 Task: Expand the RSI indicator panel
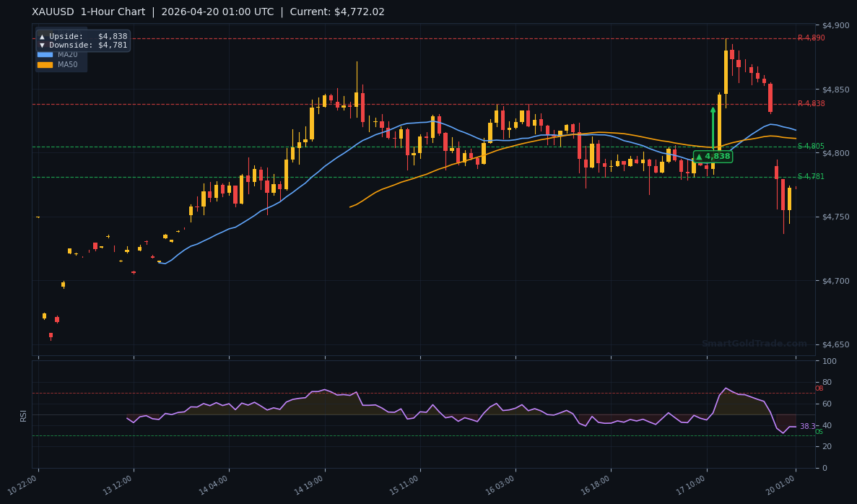click(x=23, y=414)
